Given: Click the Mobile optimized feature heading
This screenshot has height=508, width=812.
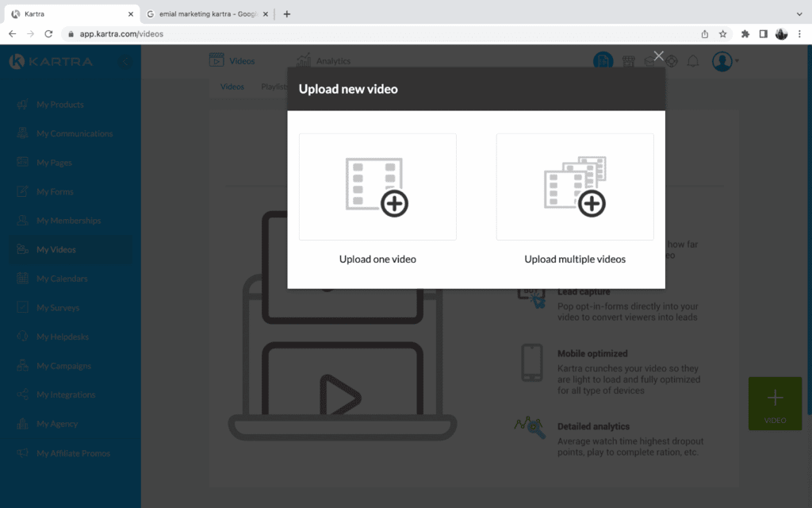Looking at the screenshot, I should click(592, 353).
